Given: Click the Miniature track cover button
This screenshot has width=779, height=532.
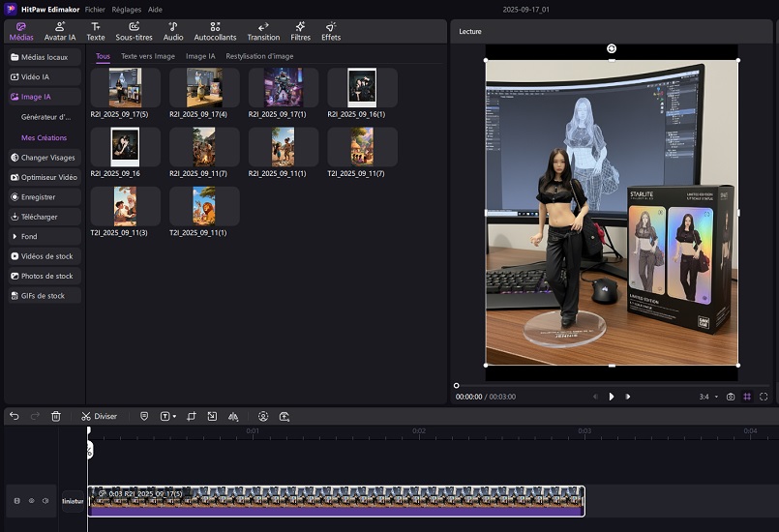Looking at the screenshot, I should (x=73, y=501).
